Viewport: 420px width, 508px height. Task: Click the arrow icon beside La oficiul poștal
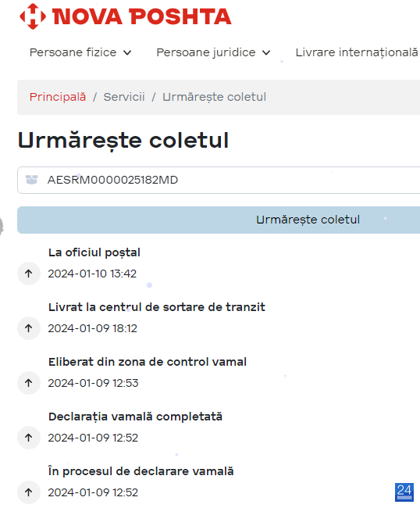[x=29, y=274]
